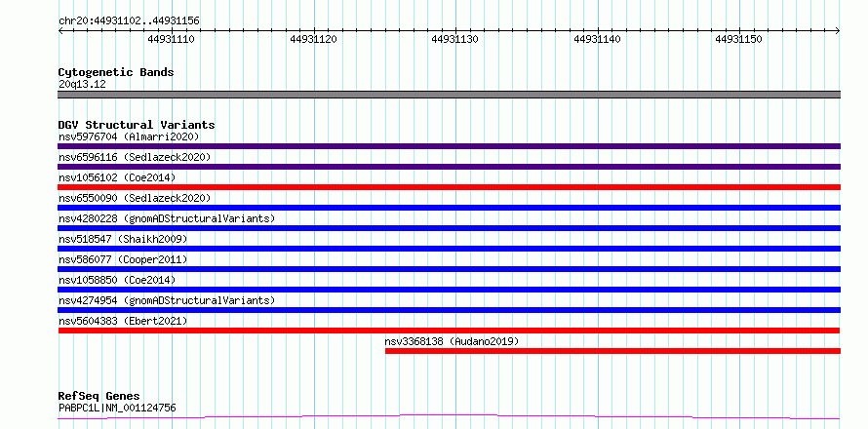Click the blue bar under nsv518547
This screenshot has width=868, height=429.
(x=449, y=249)
